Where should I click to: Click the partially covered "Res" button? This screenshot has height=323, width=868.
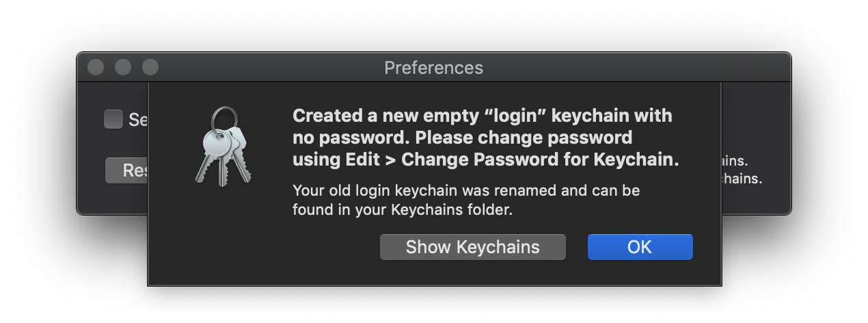[x=127, y=170]
